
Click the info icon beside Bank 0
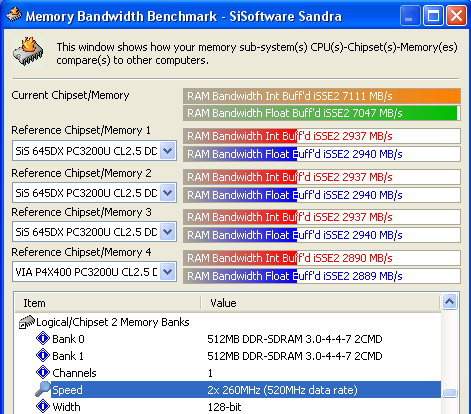[x=43, y=338]
